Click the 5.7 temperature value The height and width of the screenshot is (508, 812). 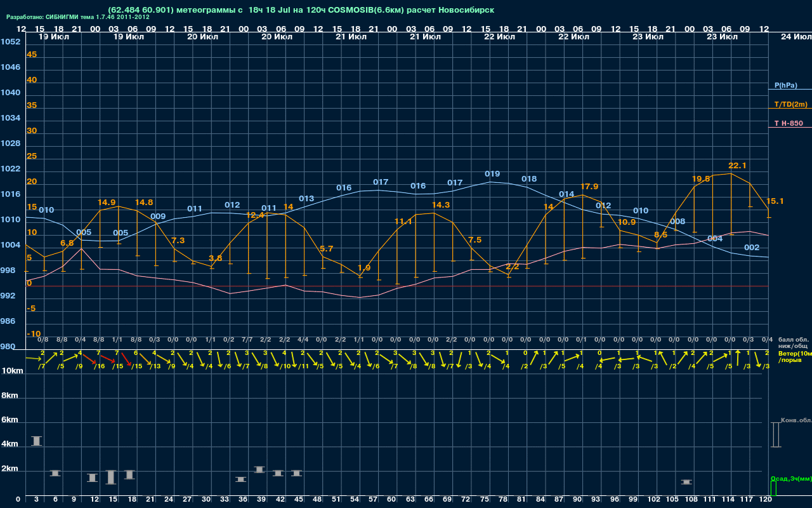(327, 249)
